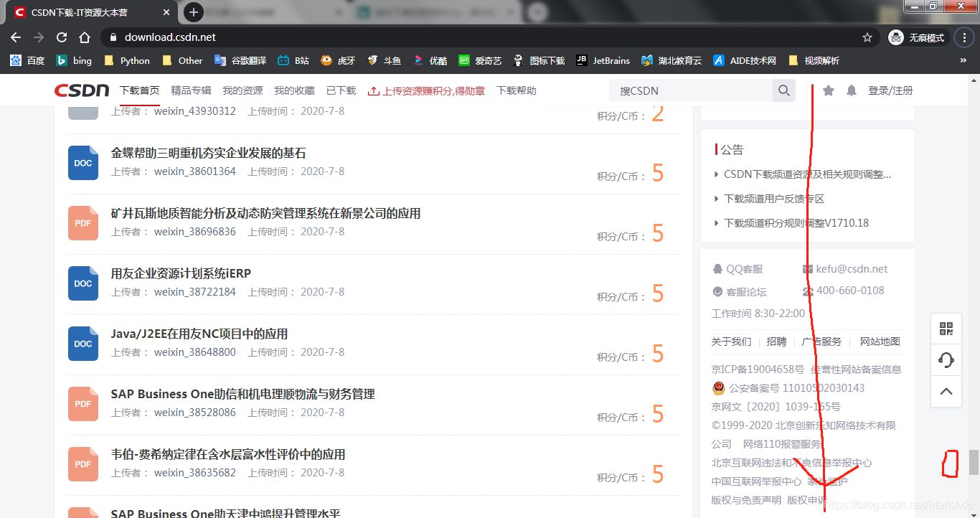Open Java/J2EE在用友NC项目中的应用 resource
Screen dimensions: 980x518
pyautogui.click(x=199, y=334)
